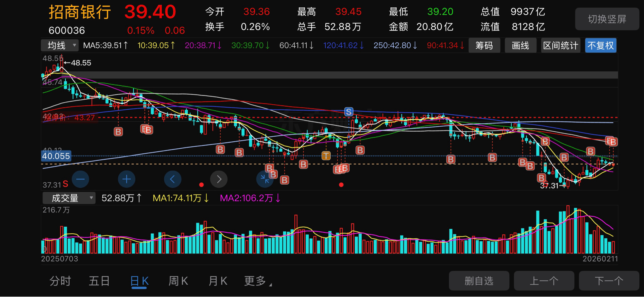Tap the 48.55 high price annotation
Screen dimensions: 644x297
(x=78, y=63)
